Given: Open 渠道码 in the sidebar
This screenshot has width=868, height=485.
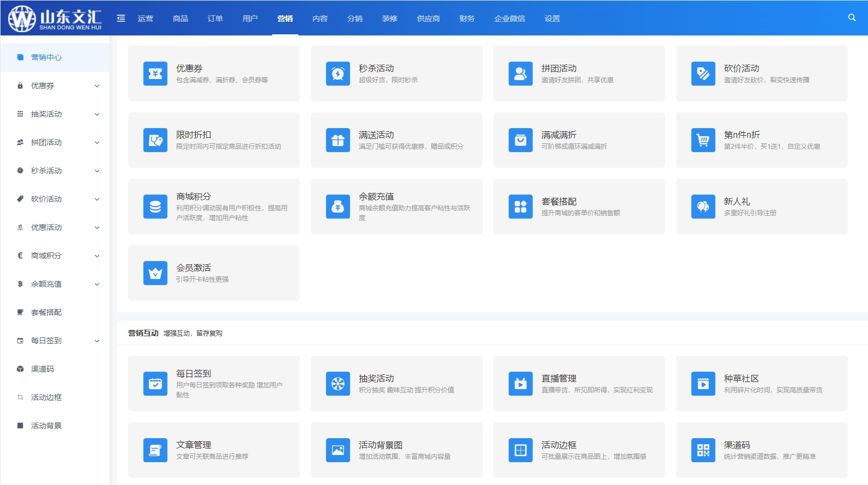Looking at the screenshot, I should coord(55,369).
